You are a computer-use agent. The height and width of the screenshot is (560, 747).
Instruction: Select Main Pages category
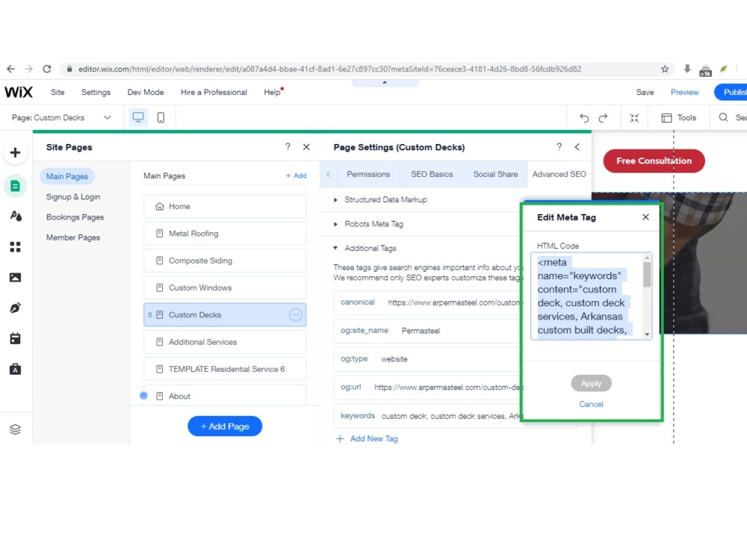pos(67,176)
